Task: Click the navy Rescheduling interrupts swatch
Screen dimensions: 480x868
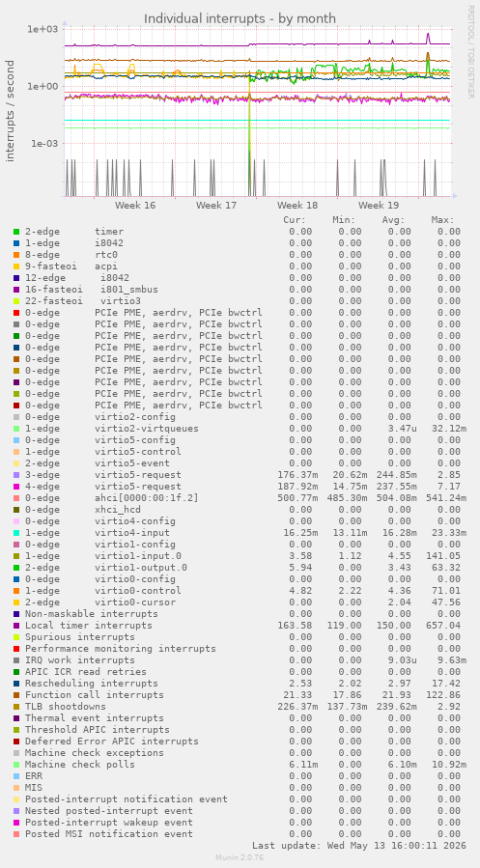Action: (16, 684)
